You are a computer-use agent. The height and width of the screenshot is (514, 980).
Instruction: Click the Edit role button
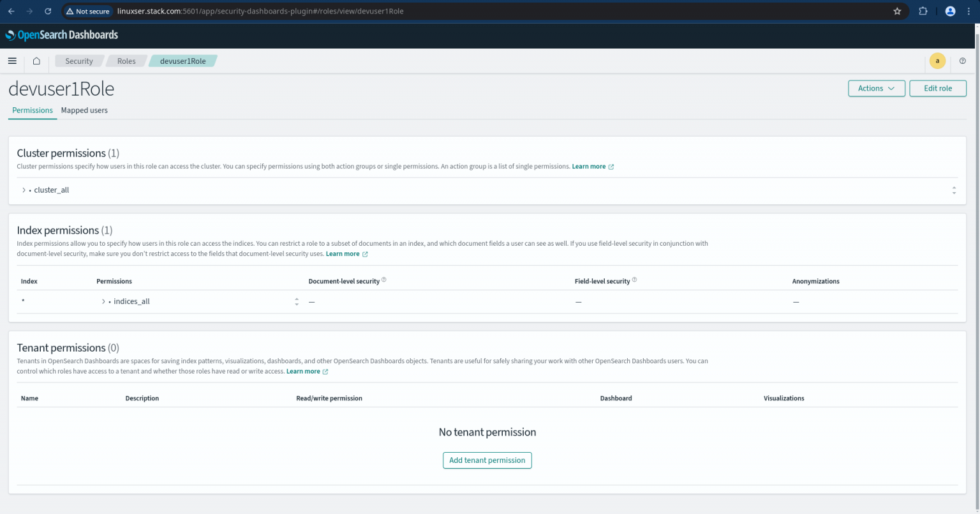pos(938,88)
